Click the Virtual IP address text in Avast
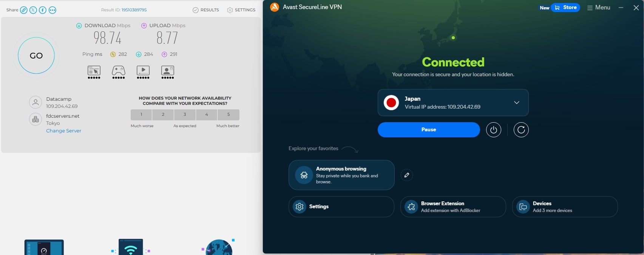This screenshot has width=644, height=255. 443,107
